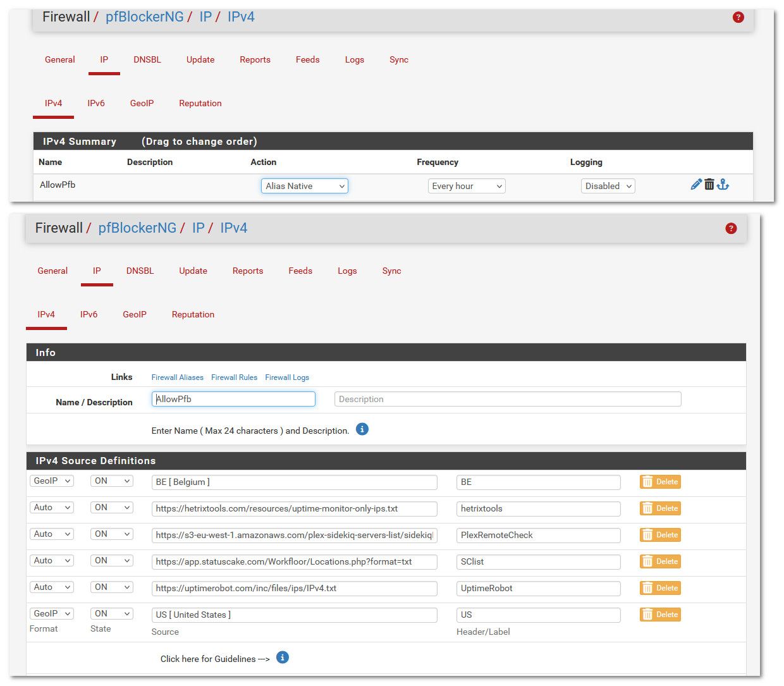Delete the BE Belgium source row
Image resolution: width=784 pixels, height=686 pixels.
660,482
